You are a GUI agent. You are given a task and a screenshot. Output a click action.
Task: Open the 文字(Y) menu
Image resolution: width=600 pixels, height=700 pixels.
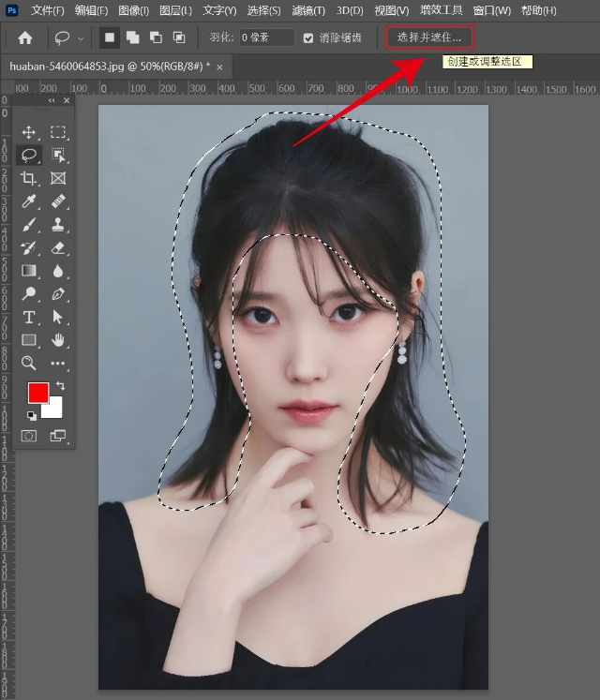(219, 10)
